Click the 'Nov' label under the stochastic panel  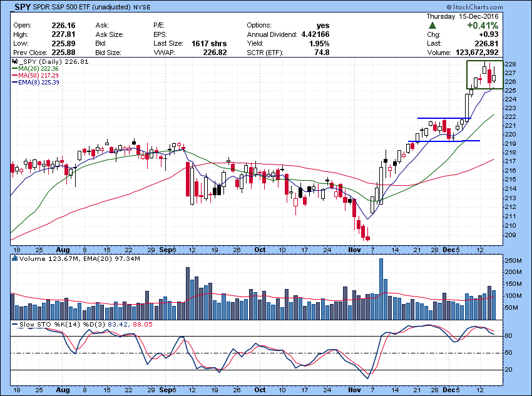(x=354, y=390)
